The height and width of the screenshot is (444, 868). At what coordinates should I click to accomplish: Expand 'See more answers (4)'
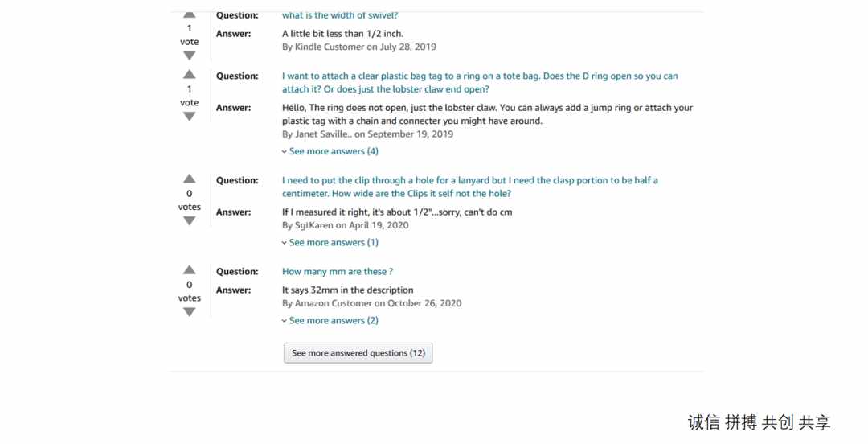point(330,151)
